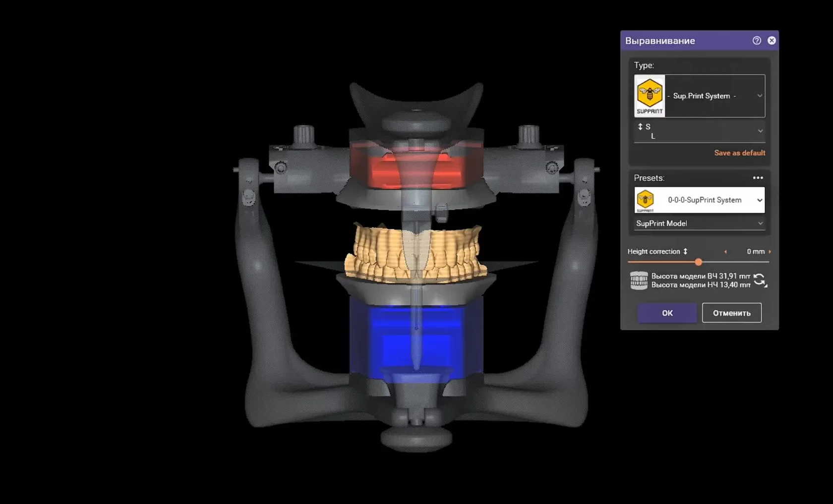Click the Отменить cancel button
Viewport: 833px width, 504px height.
click(732, 313)
